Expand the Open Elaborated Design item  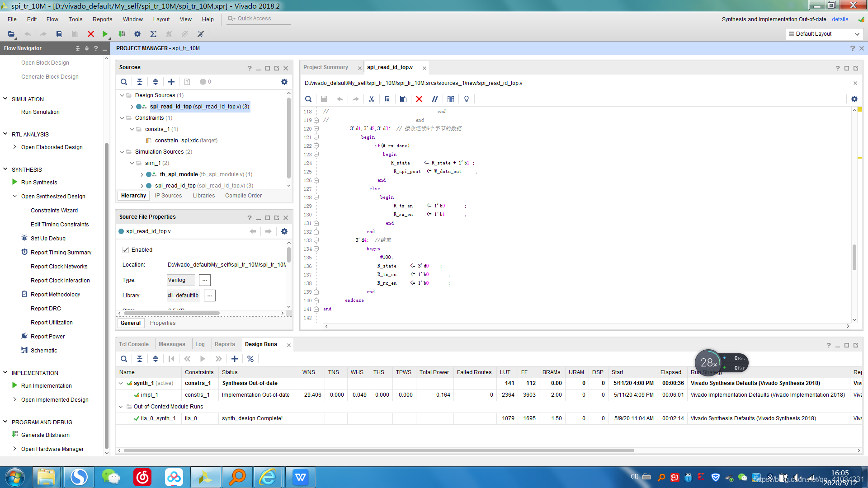[14, 147]
